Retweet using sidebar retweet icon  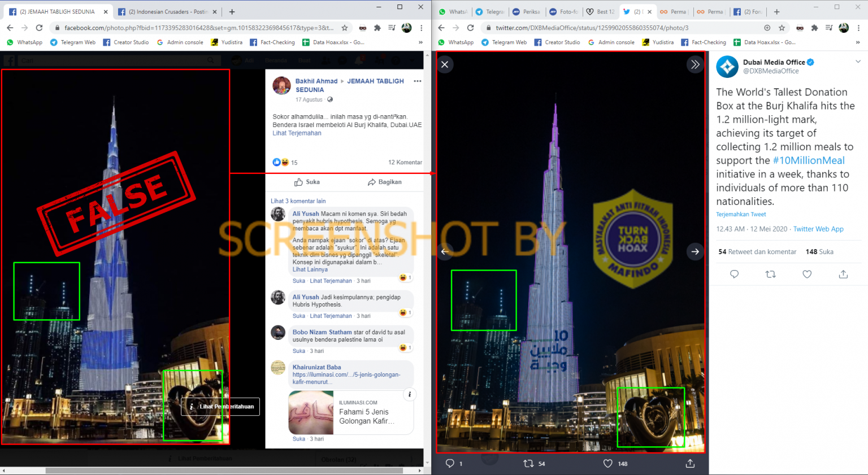770,274
